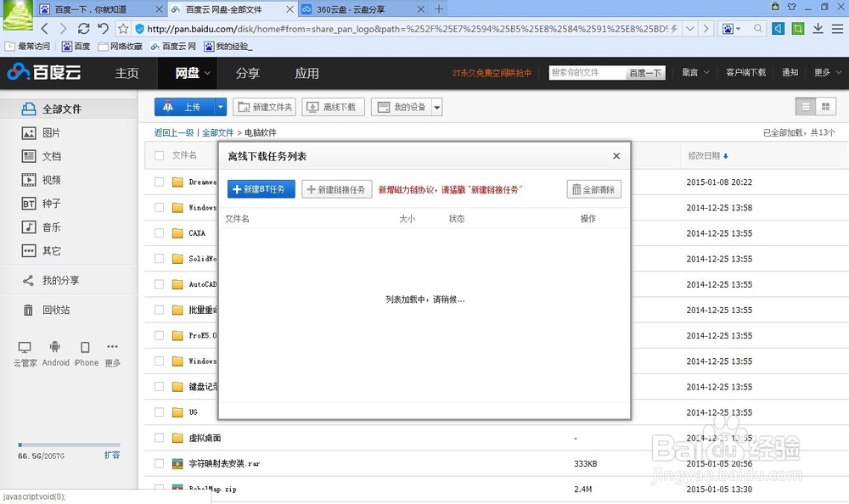Viewport: 849px width, 504px height.
Task: Go to 应用 in navigation bar
Action: coord(306,73)
